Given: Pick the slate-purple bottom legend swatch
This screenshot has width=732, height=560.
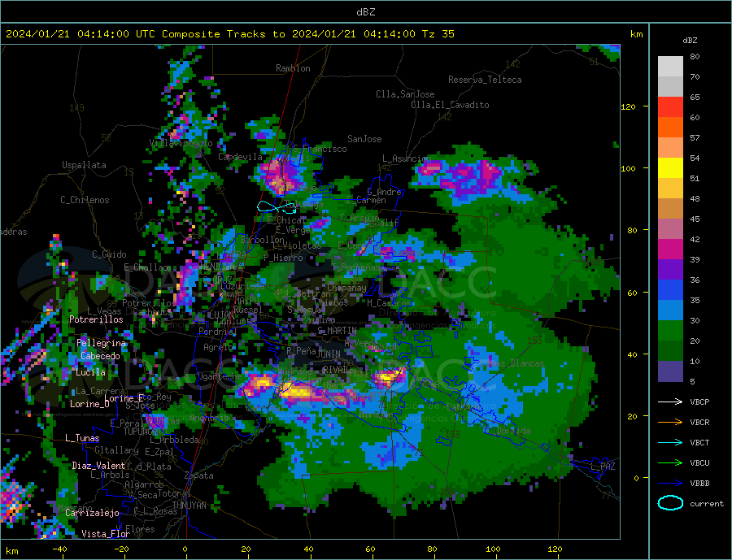Looking at the screenshot, I should click(x=670, y=371).
